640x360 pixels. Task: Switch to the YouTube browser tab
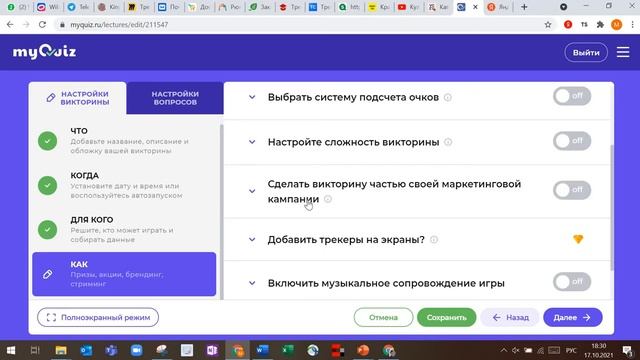point(408,7)
